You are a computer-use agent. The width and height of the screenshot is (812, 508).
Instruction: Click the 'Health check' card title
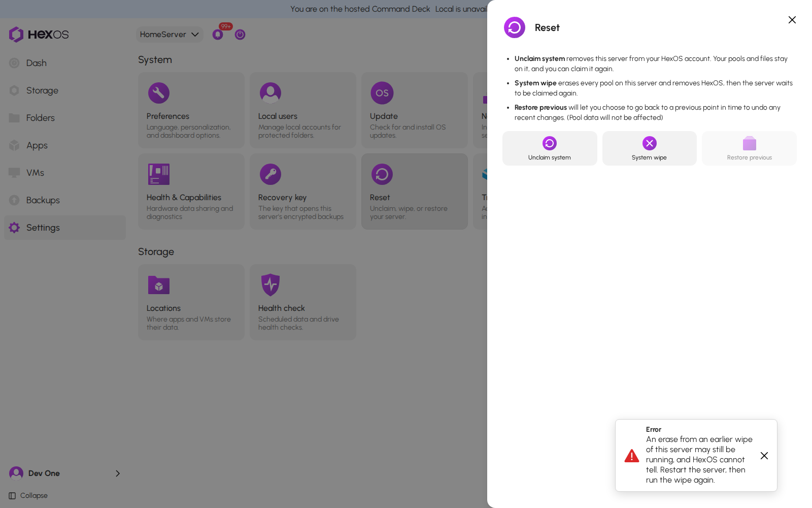(282, 308)
